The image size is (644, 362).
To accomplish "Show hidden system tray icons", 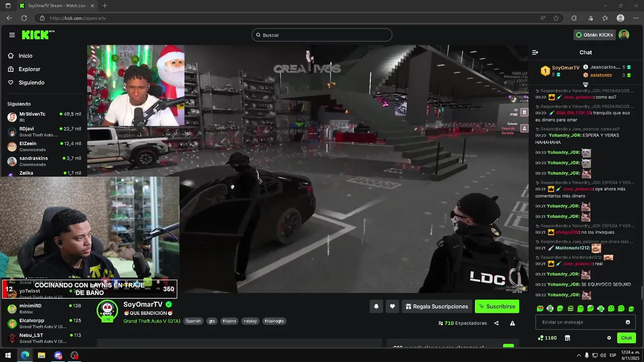I will pos(579,355).
